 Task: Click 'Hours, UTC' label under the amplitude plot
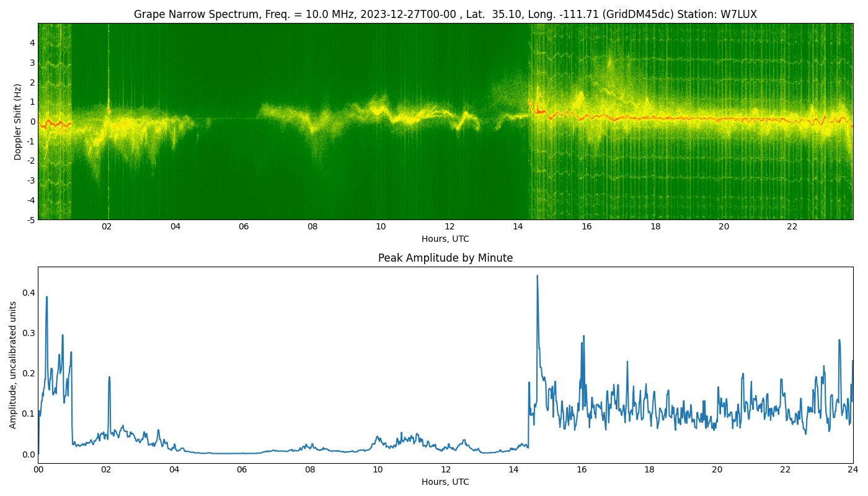click(x=445, y=482)
